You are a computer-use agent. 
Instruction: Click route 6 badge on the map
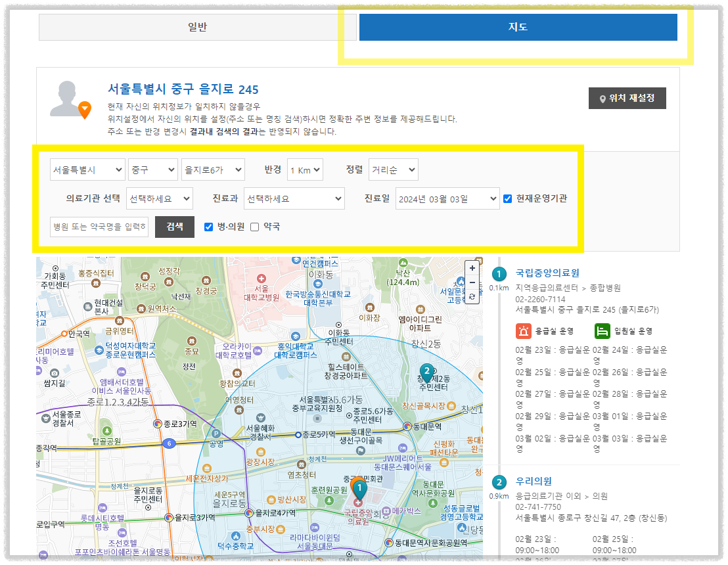pos(169,443)
